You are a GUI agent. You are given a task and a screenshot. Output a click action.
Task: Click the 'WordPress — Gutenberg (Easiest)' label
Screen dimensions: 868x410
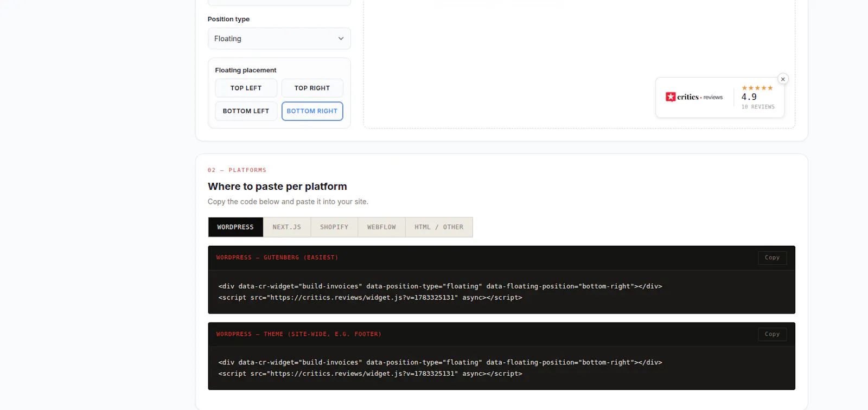[277, 258]
